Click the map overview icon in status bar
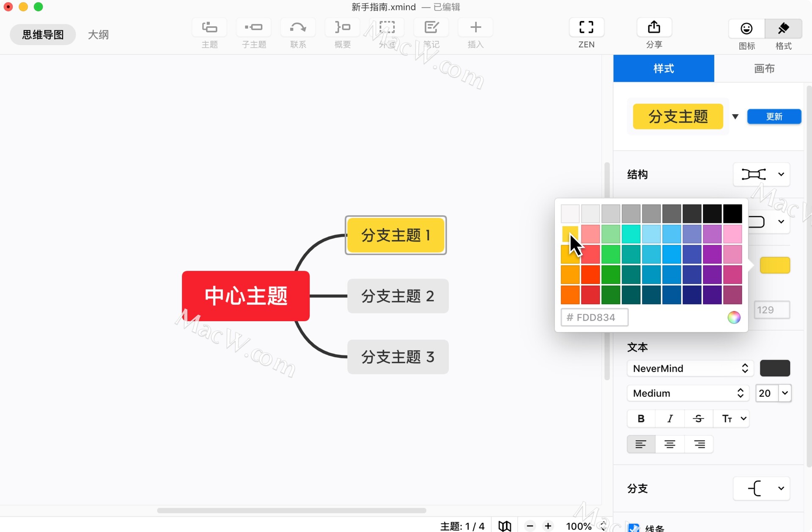Viewport: 812px width, 532px height. pyautogui.click(x=505, y=526)
